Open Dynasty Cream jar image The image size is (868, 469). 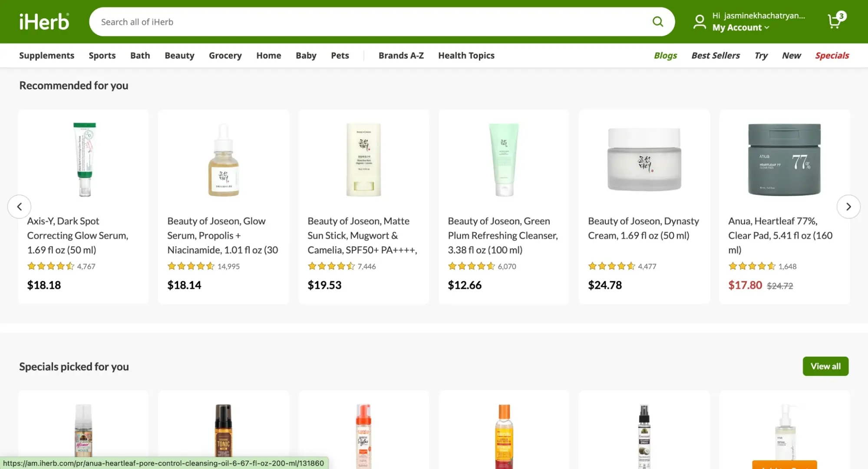tap(644, 160)
